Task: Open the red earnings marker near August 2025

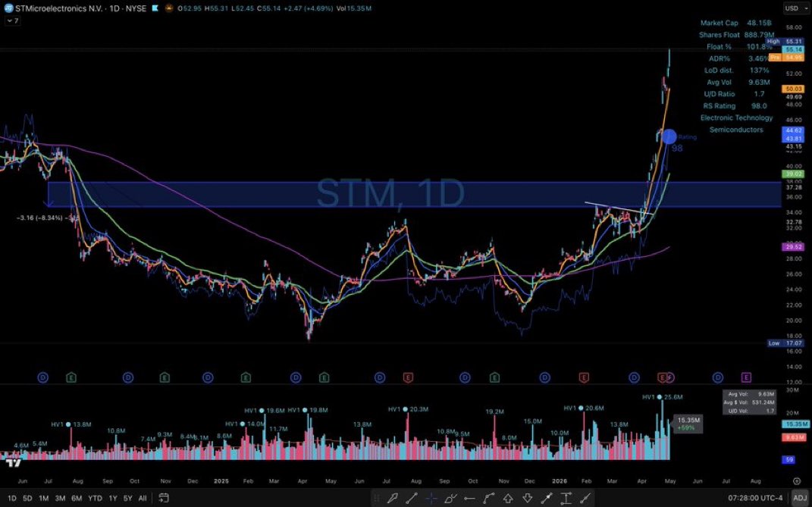Action: [x=408, y=377]
